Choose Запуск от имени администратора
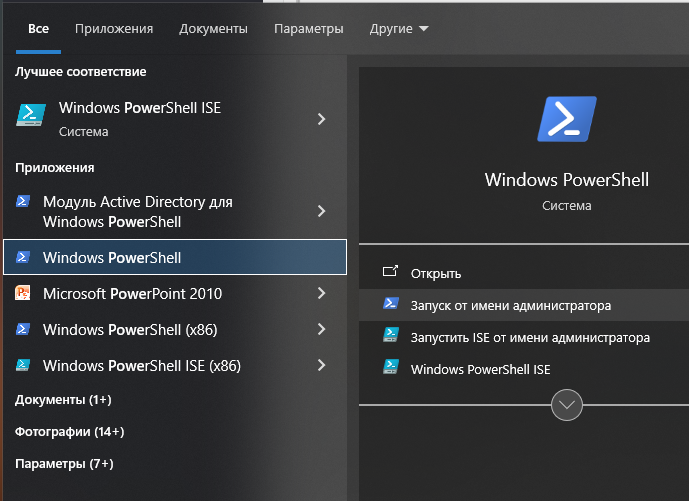The image size is (689, 501). pyautogui.click(x=510, y=305)
